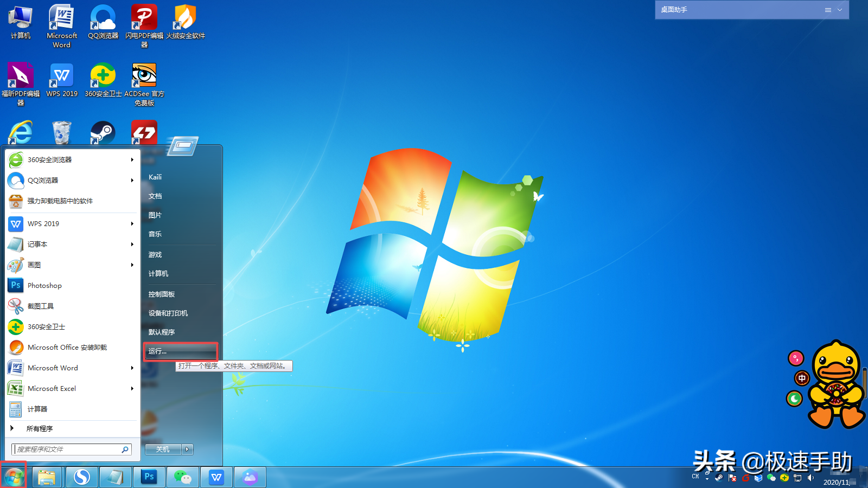
Task: Open 音乐 in the Start menu
Action: (x=181, y=234)
